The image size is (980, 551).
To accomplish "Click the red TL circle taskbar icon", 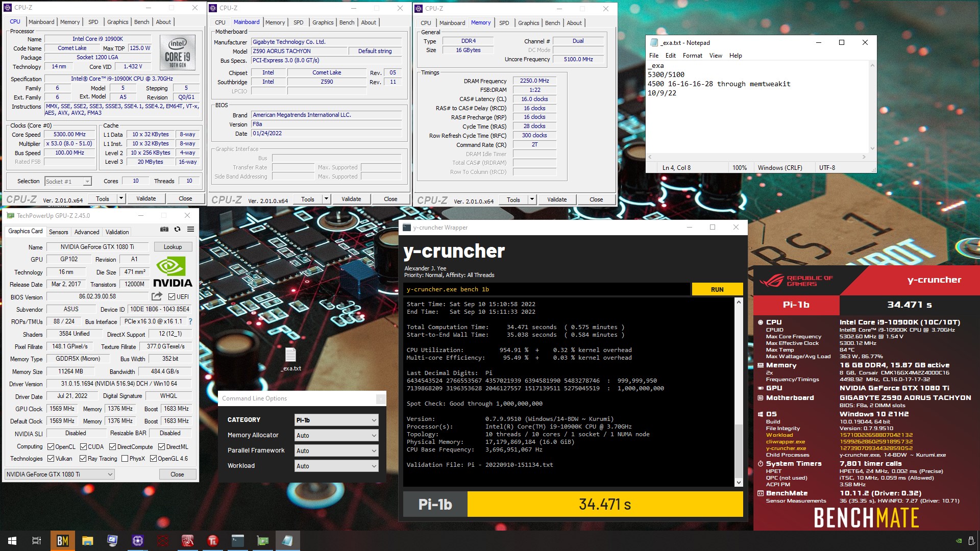I will point(212,541).
